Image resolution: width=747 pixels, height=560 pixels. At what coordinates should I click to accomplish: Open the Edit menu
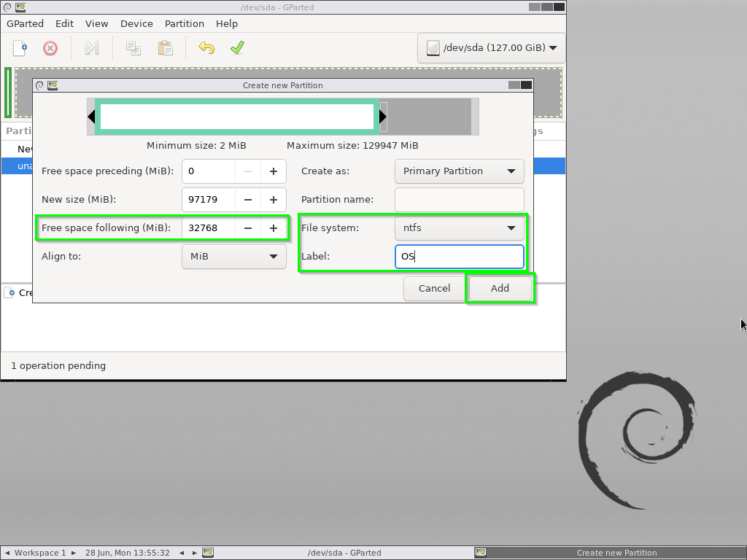coord(64,24)
